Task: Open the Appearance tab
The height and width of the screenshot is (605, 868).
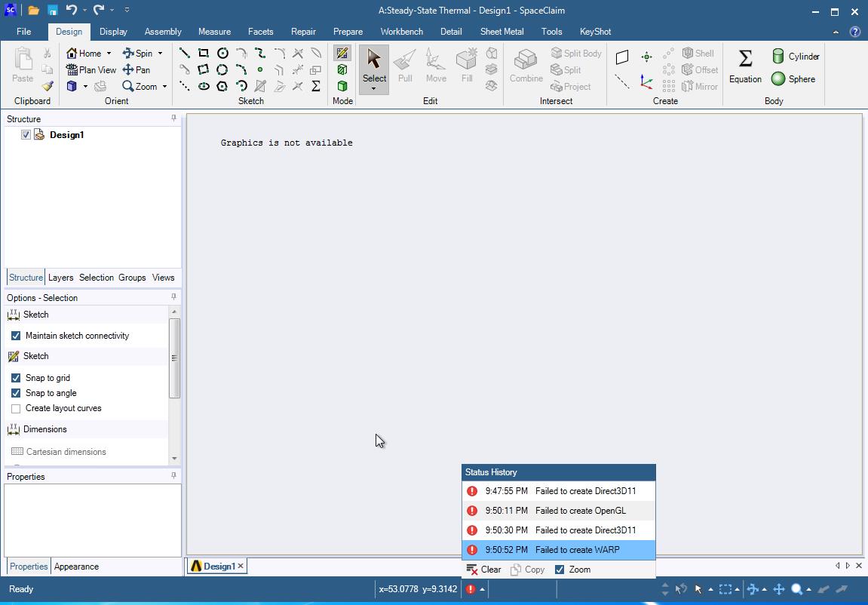Action: [x=76, y=567]
